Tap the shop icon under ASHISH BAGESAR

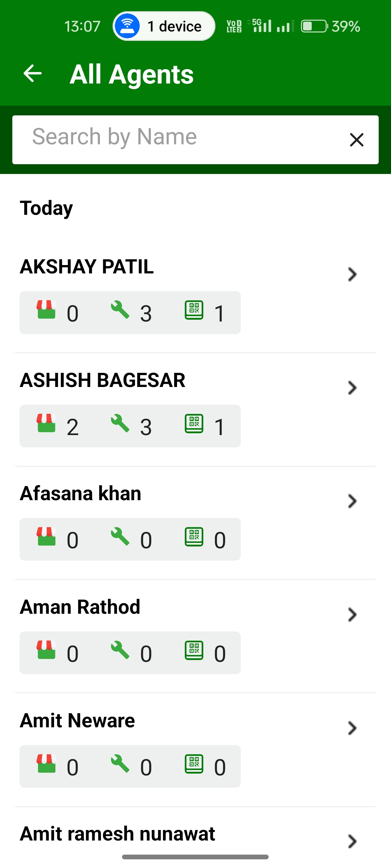tap(46, 423)
